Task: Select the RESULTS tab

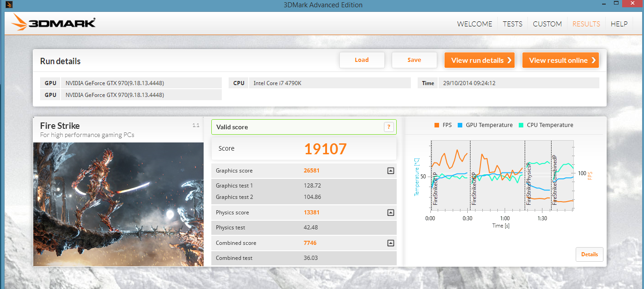Action: click(586, 24)
